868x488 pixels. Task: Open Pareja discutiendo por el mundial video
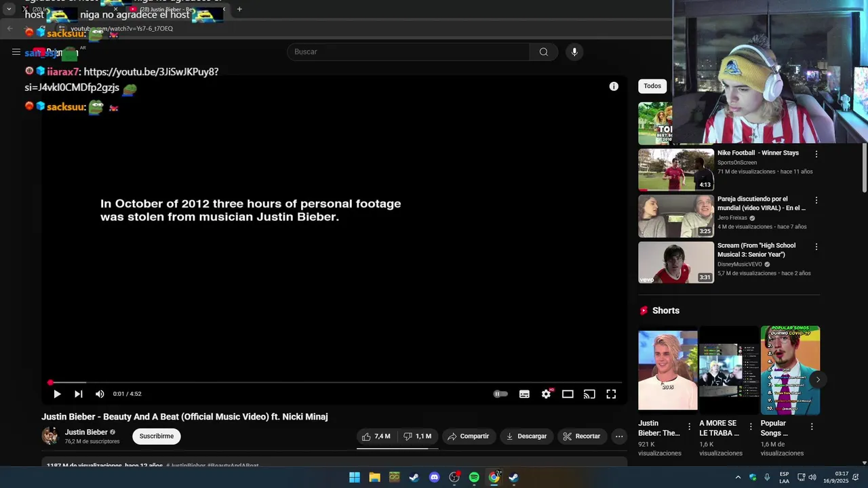tap(676, 216)
